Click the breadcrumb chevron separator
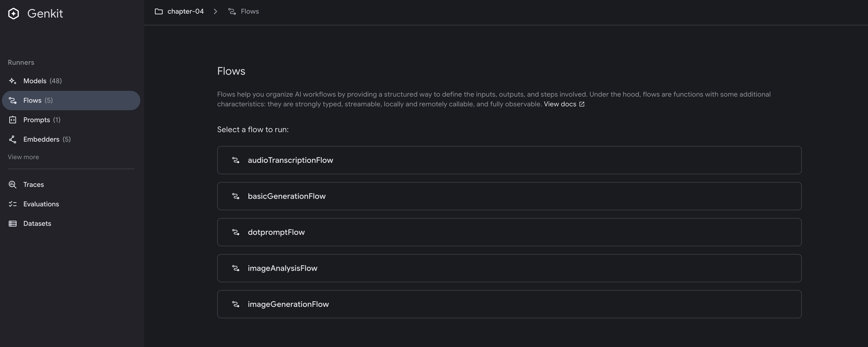Image resolution: width=868 pixels, height=347 pixels. pyautogui.click(x=216, y=11)
